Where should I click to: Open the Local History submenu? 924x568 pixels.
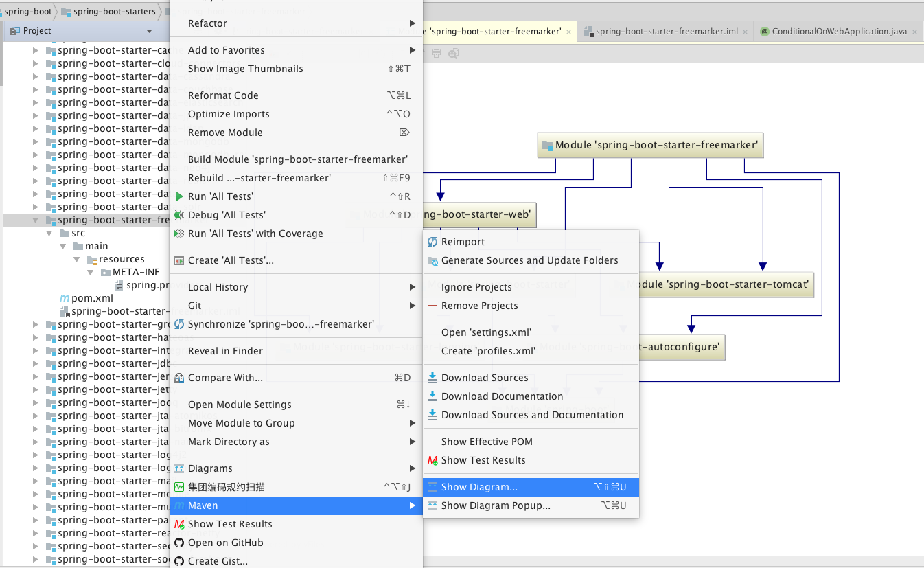click(296, 287)
